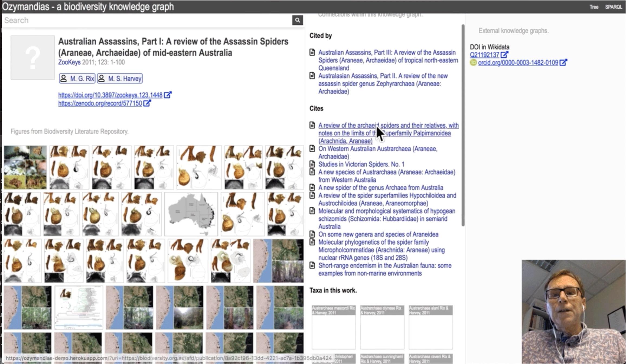Viewport: 626px width, 364px height.
Task: Click the search magnifier button
Action: [297, 20]
